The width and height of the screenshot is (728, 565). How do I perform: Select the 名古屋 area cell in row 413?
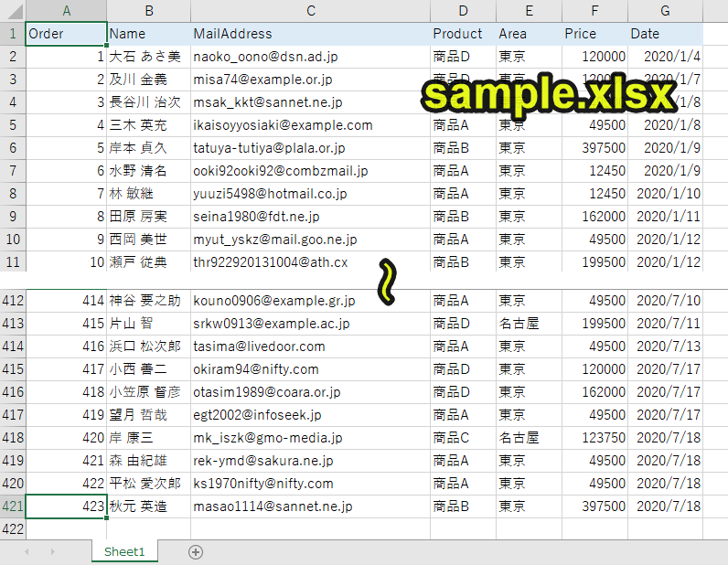[x=529, y=324]
